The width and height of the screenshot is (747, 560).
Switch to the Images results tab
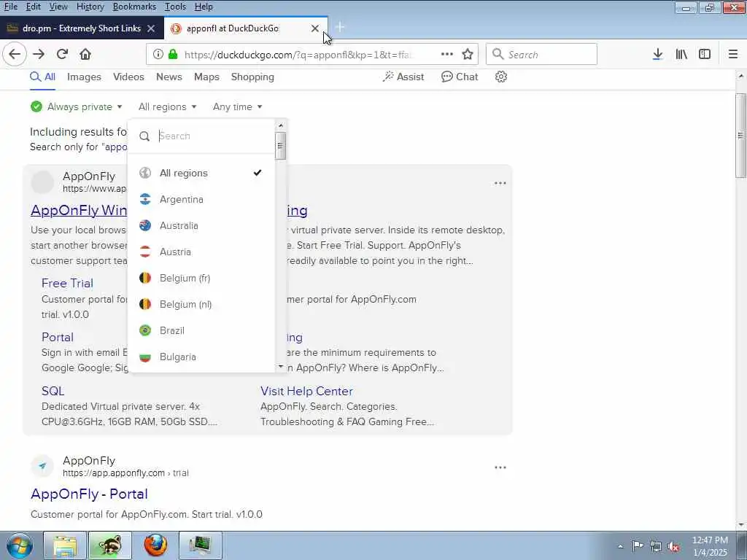click(84, 77)
